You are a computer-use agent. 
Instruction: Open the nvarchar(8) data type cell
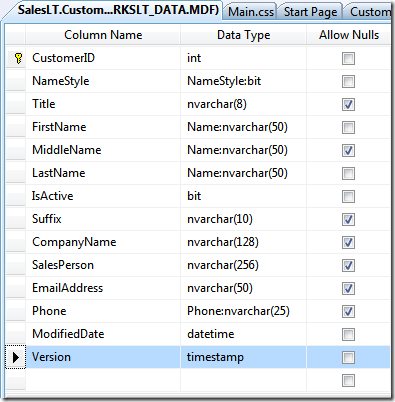click(243, 104)
